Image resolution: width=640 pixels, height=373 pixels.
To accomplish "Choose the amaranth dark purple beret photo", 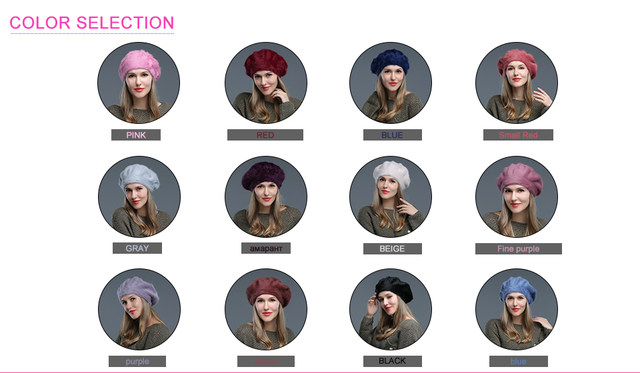I will (266, 197).
